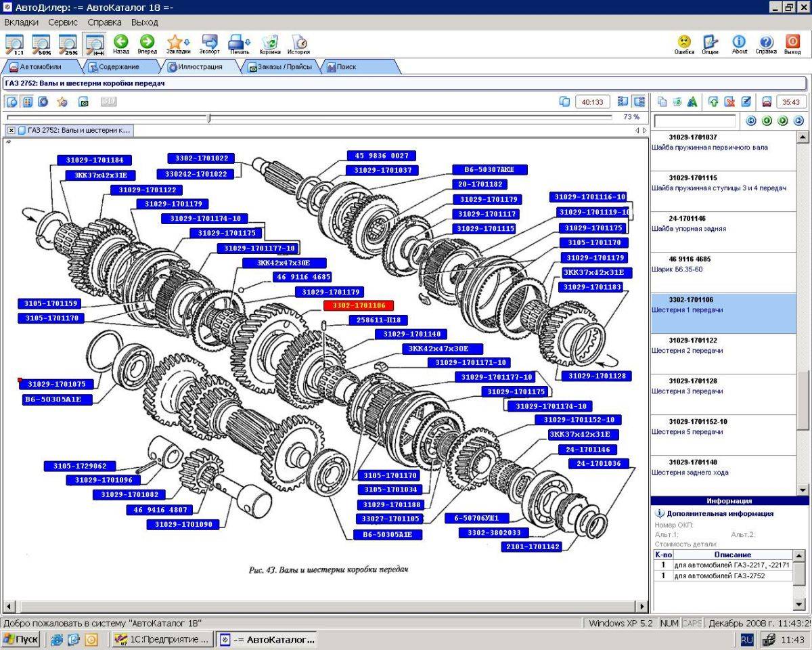The width and height of the screenshot is (812, 650).
Task: Select part label 31029-1701140 on diagram
Action: [x=411, y=334]
